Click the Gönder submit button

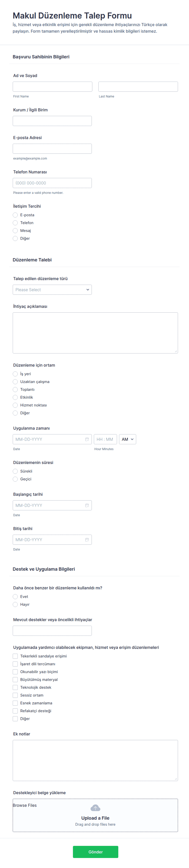(95, 852)
